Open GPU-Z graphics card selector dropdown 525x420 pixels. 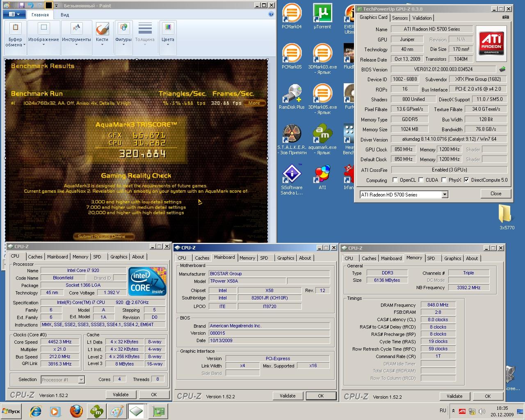445,194
